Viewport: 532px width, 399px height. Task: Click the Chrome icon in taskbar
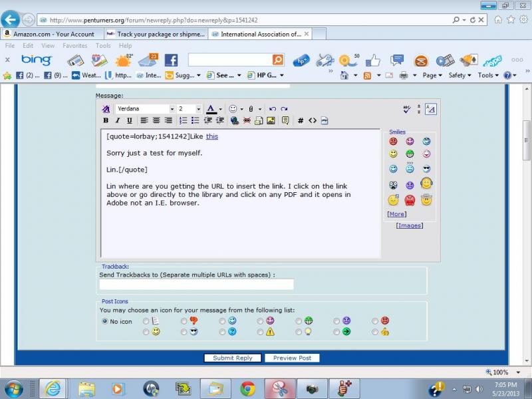pos(247,388)
